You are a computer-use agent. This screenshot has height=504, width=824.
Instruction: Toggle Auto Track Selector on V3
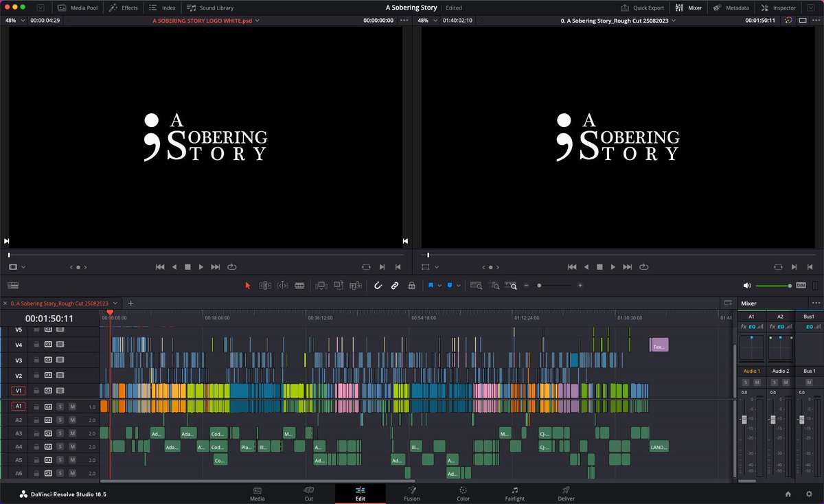coord(48,360)
